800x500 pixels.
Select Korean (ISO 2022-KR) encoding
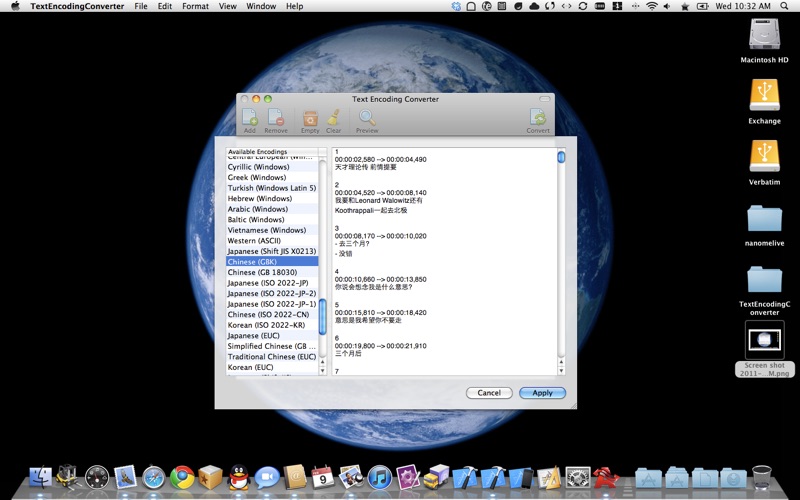coord(272,325)
